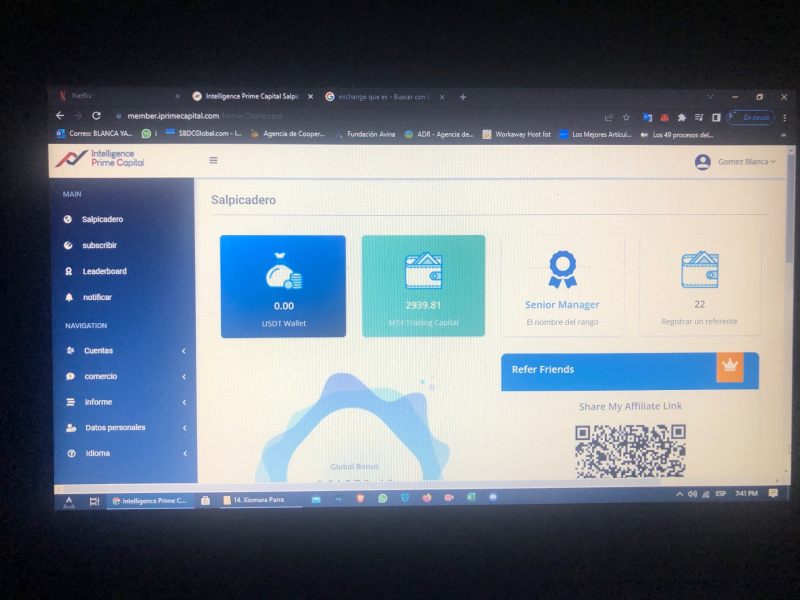
Task: Click the Intelligence Prime Capital logo
Action: point(100,158)
